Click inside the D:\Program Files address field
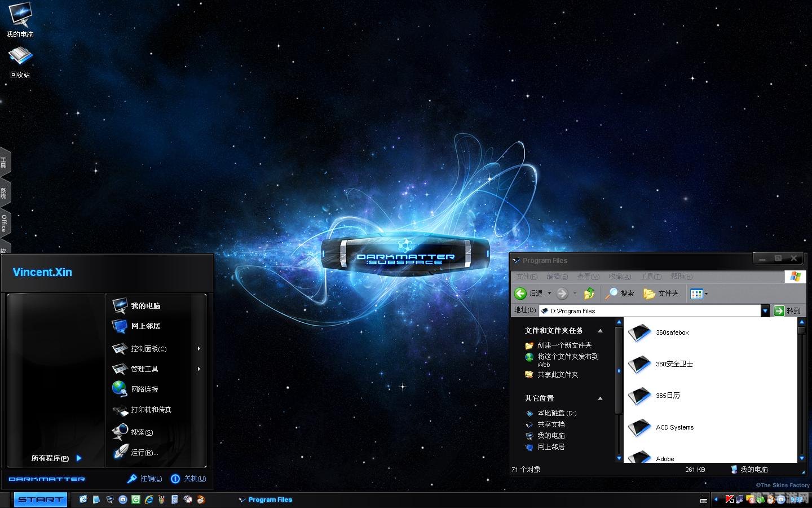 pos(648,310)
